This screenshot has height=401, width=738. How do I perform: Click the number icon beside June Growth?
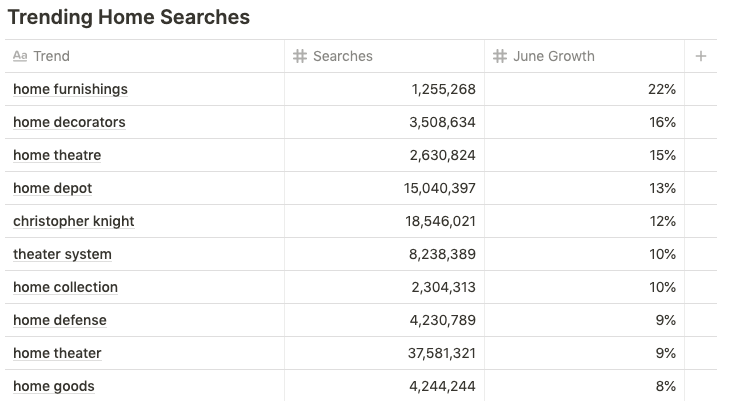[500, 56]
